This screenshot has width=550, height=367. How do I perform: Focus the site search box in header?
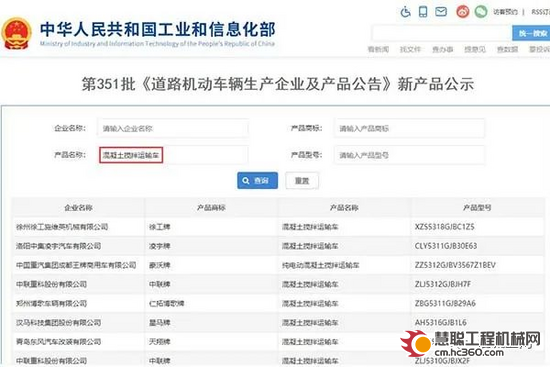pyautogui.click(x=442, y=33)
